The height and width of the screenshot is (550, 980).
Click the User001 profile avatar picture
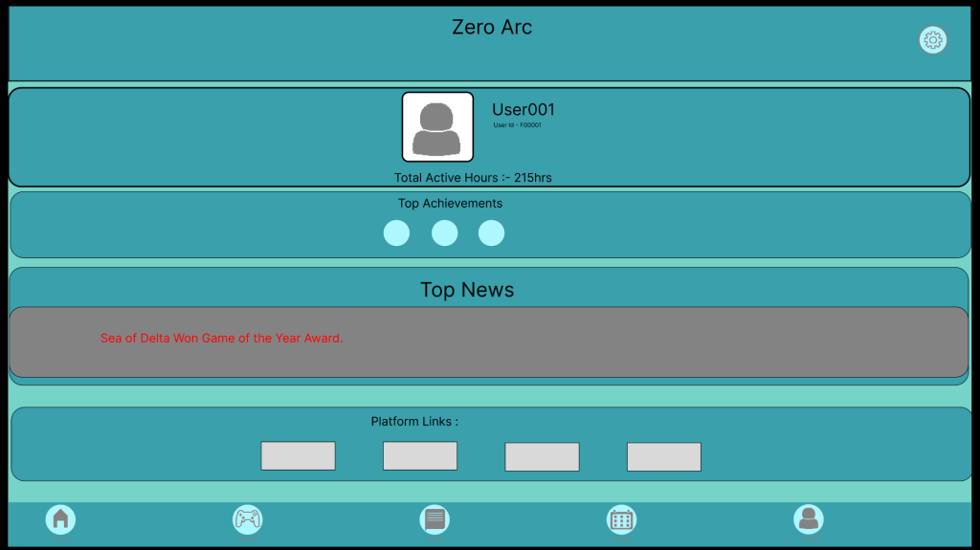pos(437,127)
